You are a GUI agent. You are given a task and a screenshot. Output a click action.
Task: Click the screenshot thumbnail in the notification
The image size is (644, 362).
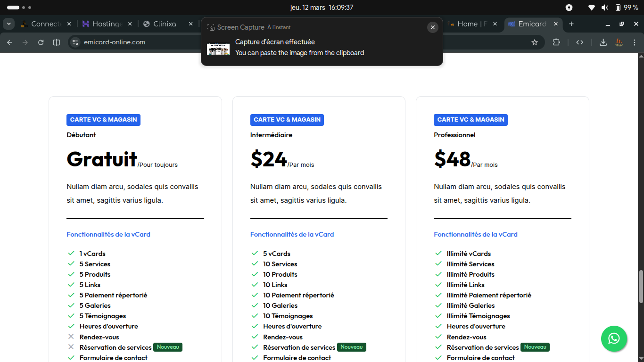pyautogui.click(x=218, y=49)
